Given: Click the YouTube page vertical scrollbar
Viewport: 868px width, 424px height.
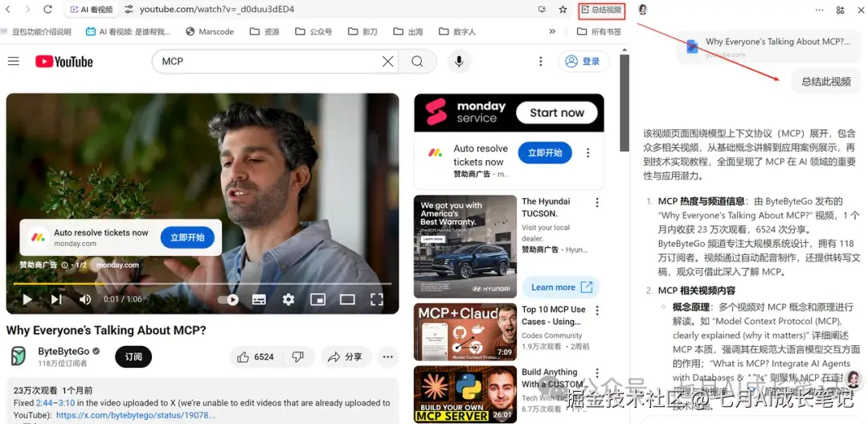Looking at the screenshot, I should [624, 102].
